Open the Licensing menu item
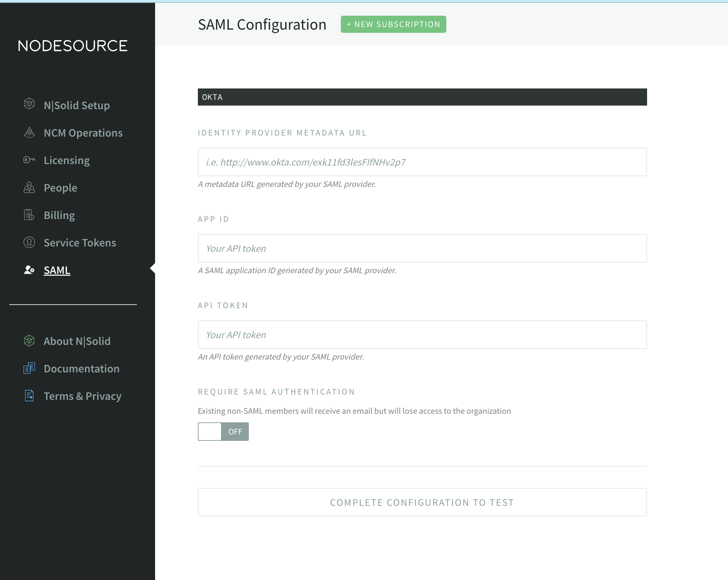This screenshot has width=728, height=580. (x=67, y=160)
